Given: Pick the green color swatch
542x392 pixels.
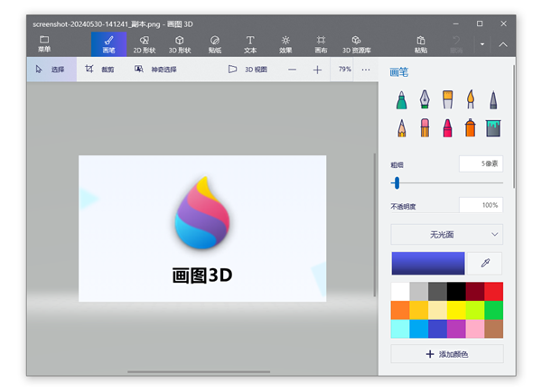Looking at the screenshot, I should (493, 310).
